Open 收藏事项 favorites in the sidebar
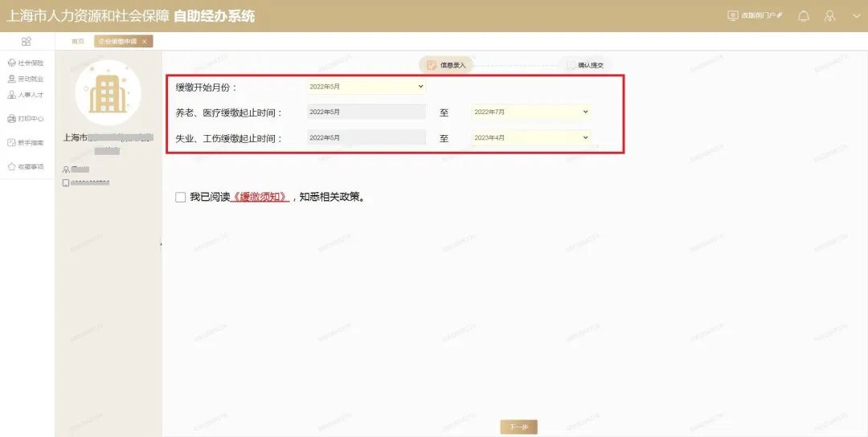The image size is (868, 437). coord(26,166)
